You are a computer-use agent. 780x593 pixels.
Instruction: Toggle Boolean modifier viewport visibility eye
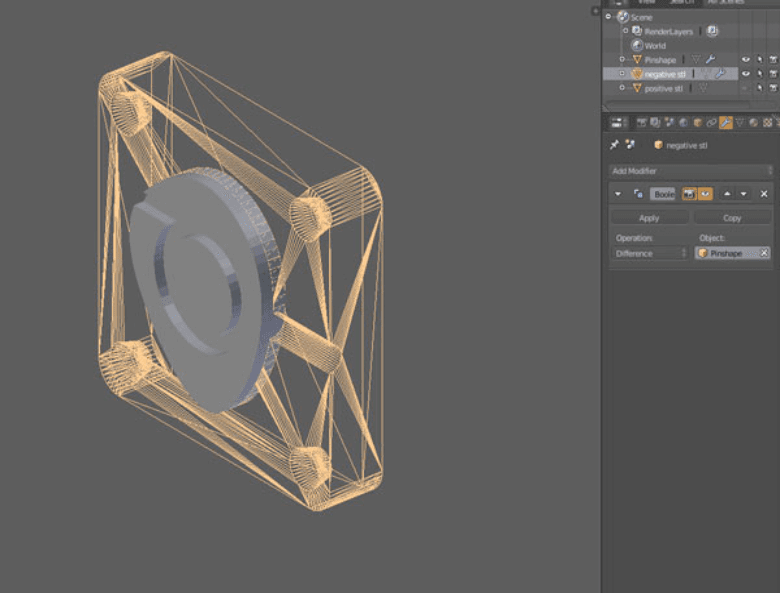click(704, 193)
